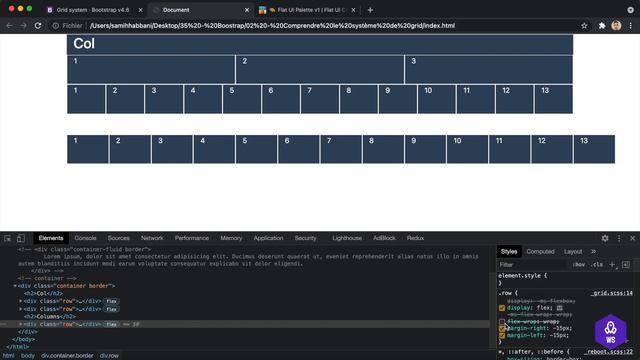Image resolution: width=640 pixels, height=360 pixels.
Task: Open the Redux DevTools tab
Action: click(415, 238)
